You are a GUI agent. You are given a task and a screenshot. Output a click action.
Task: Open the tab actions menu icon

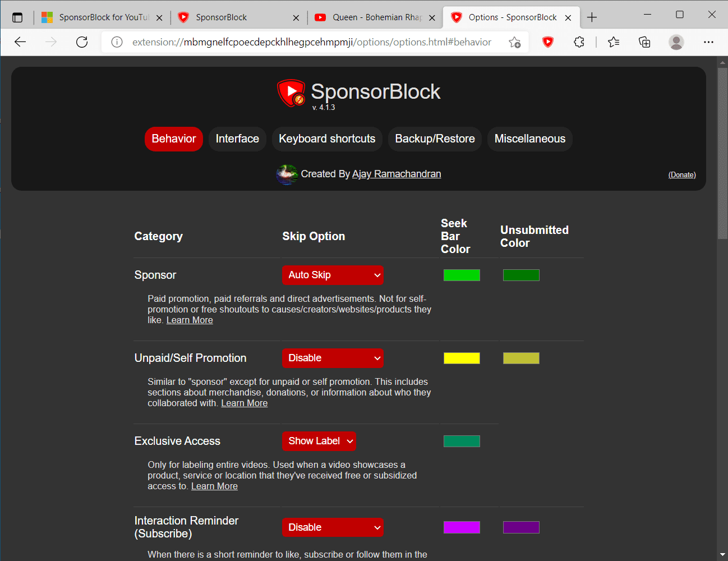pyautogui.click(x=17, y=17)
